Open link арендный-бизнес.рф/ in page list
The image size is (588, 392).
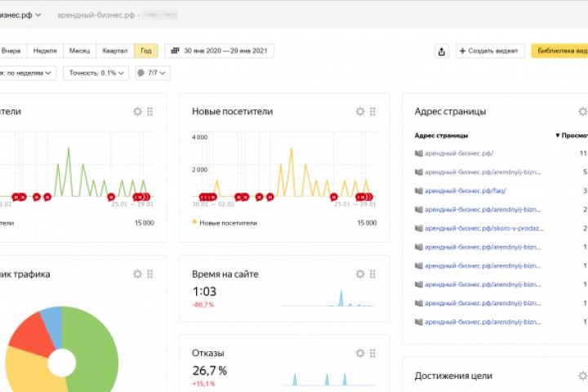pos(459,153)
